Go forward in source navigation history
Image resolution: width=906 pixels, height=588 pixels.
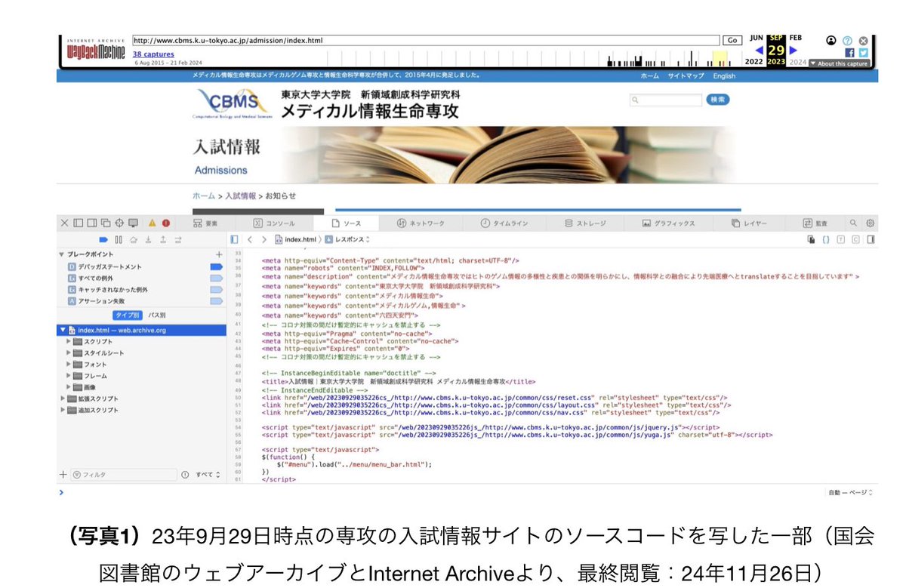pyautogui.click(x=263, y=239)
